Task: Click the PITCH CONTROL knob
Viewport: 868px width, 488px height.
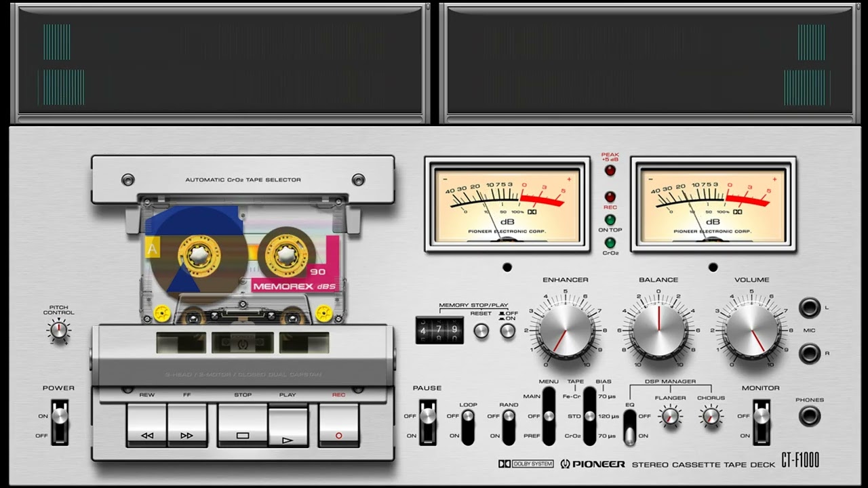Action: [x=59, y=330]
